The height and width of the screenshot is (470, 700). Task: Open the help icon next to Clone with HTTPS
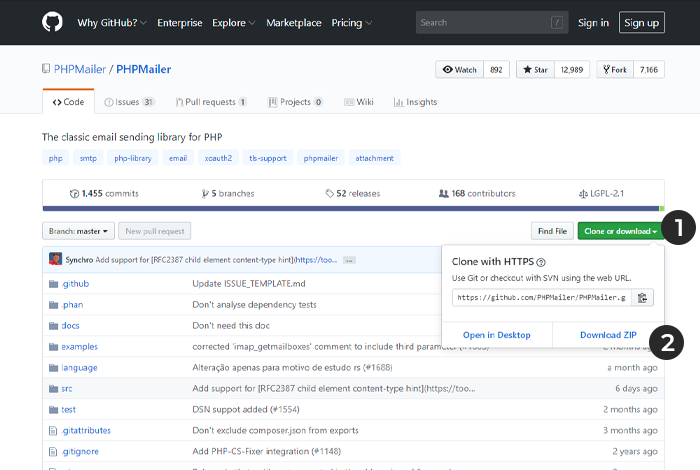point(541,262)
